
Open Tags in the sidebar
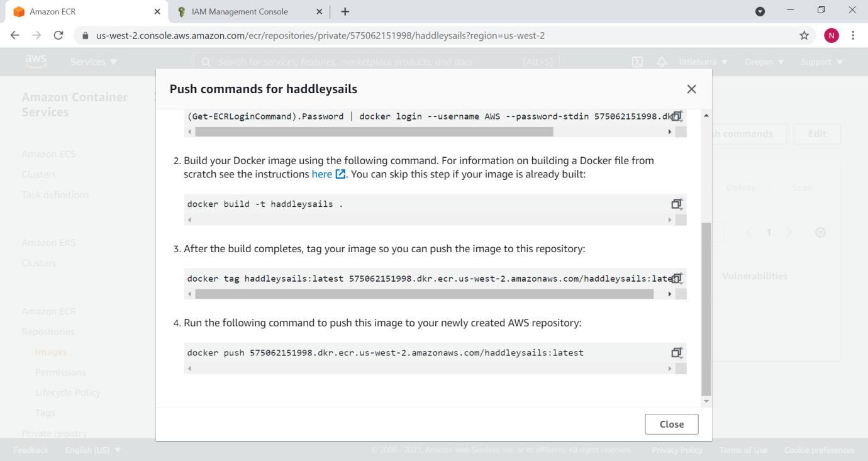tap(45, 413)
